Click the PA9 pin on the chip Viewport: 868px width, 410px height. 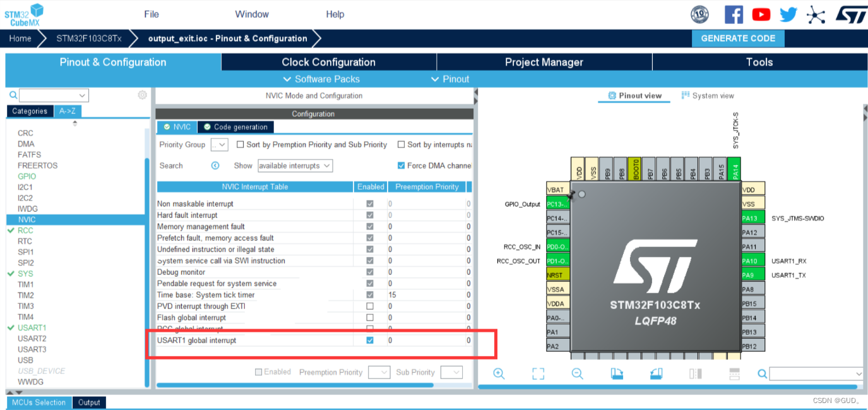[x=752, y=275]
